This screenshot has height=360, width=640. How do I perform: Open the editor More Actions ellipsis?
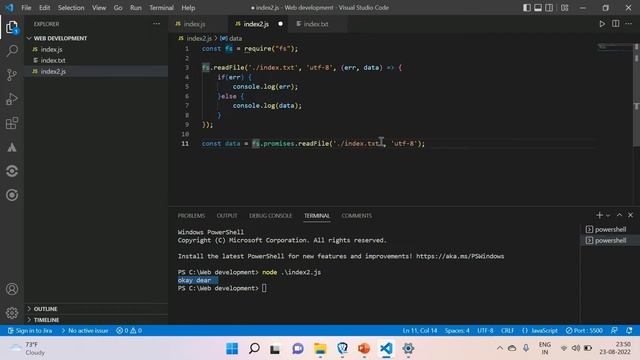point(629,24)
